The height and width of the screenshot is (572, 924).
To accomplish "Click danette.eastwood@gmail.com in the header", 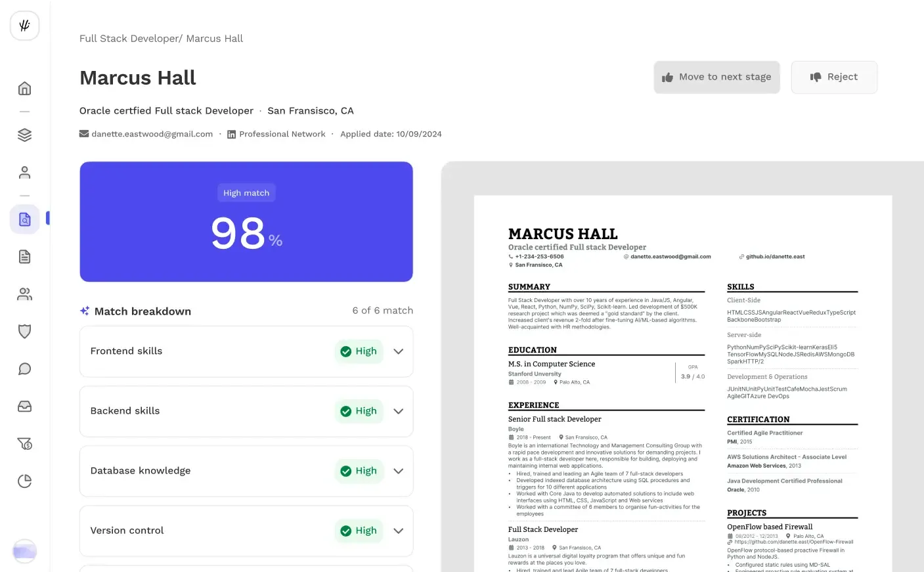I will click(x=152, y=134).
